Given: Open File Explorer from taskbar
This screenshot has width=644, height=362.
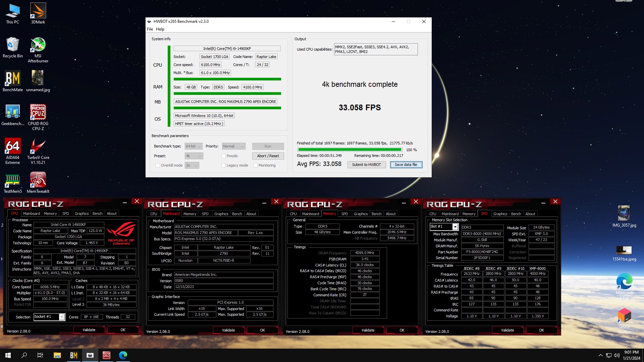Looking at the screenshot, I should click(57, 355).
